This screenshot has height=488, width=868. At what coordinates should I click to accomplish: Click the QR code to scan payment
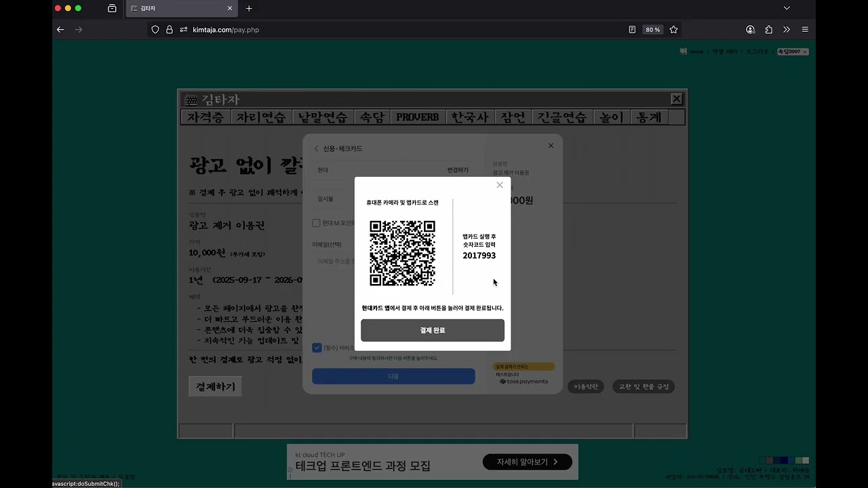[402, 251]
